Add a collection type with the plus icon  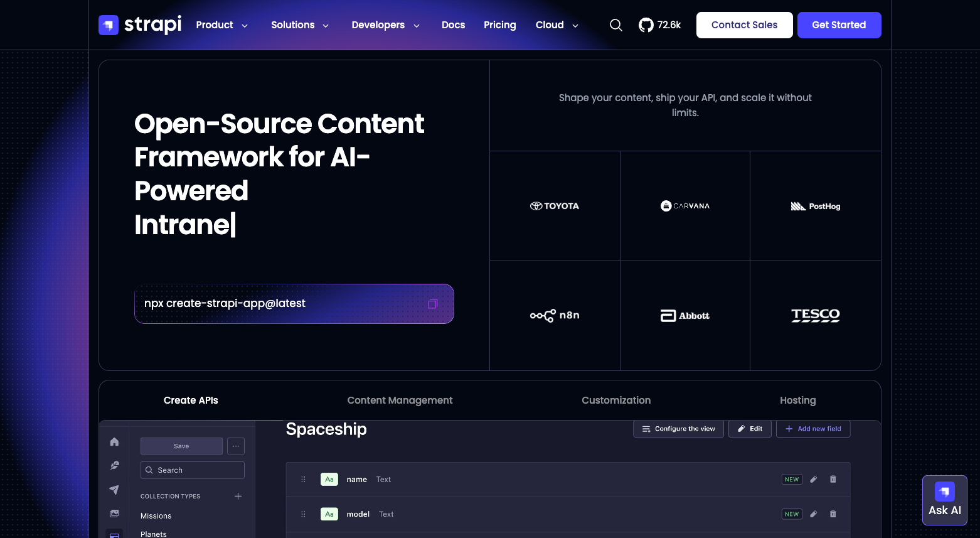click(x=238, y=496)
